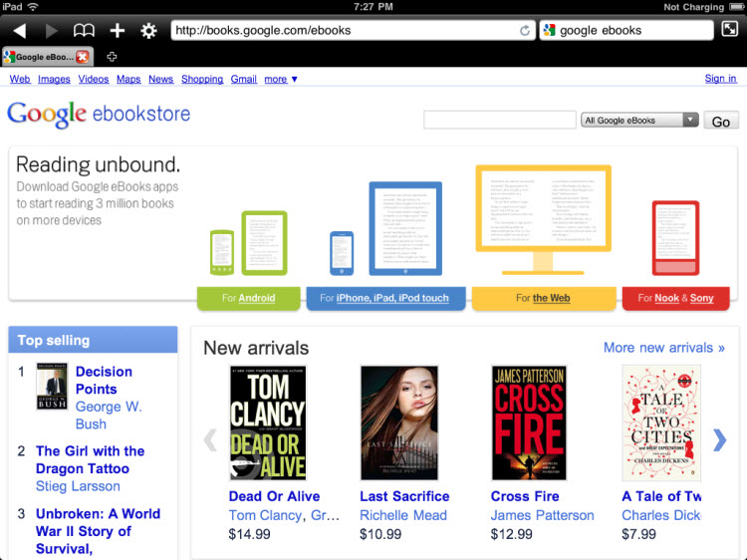Click the Cross Fire book cover

[529, 422]
